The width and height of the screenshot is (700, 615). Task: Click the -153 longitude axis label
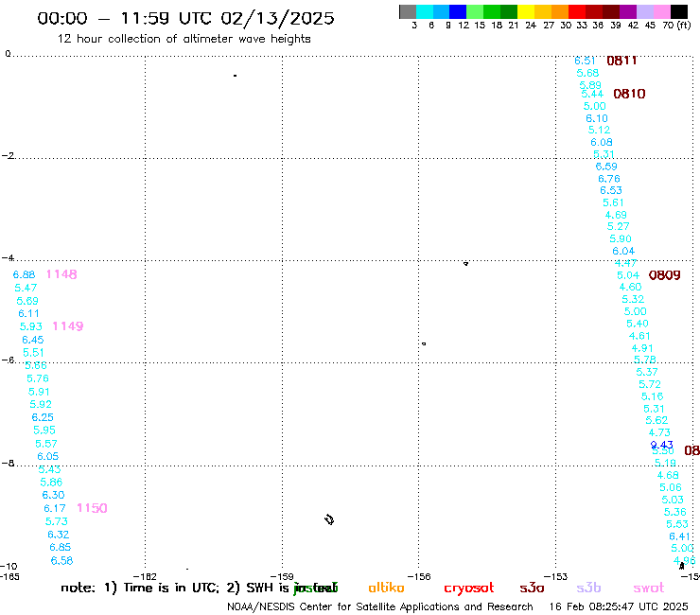[x=556, y=576]
